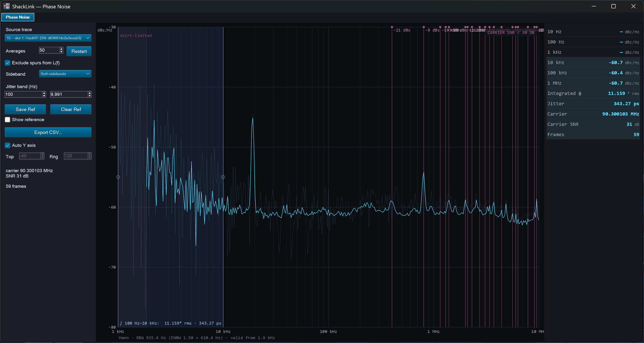Screen dimensions: 644x343
Task: Click the Carrier SNR value 31 dB
Action: point(633,124)
